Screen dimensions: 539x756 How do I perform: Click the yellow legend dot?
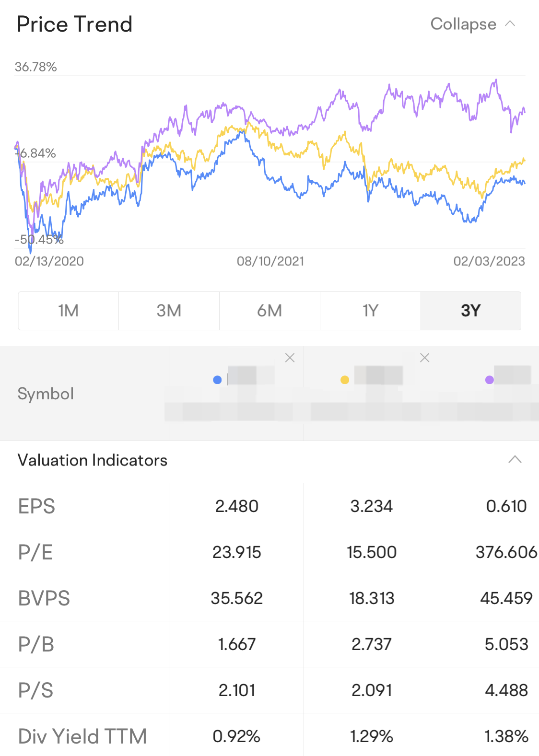click(345, 380)
